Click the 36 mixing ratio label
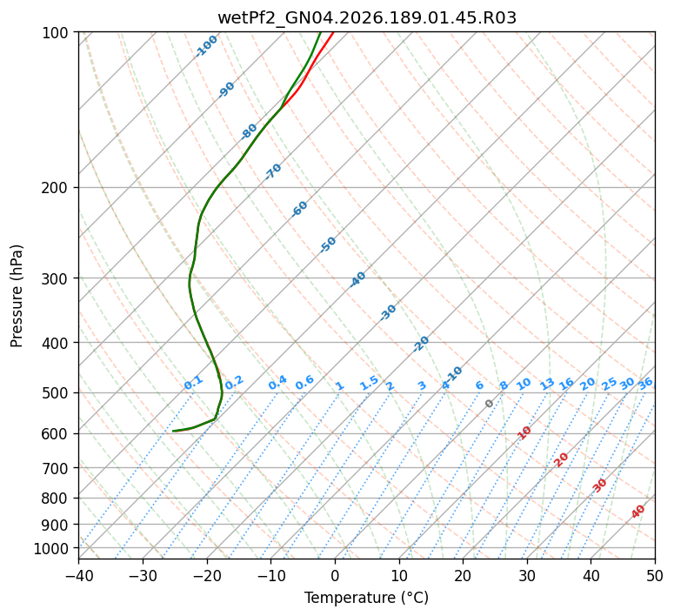This screenshot has height=616, width=674. (645, 384)
